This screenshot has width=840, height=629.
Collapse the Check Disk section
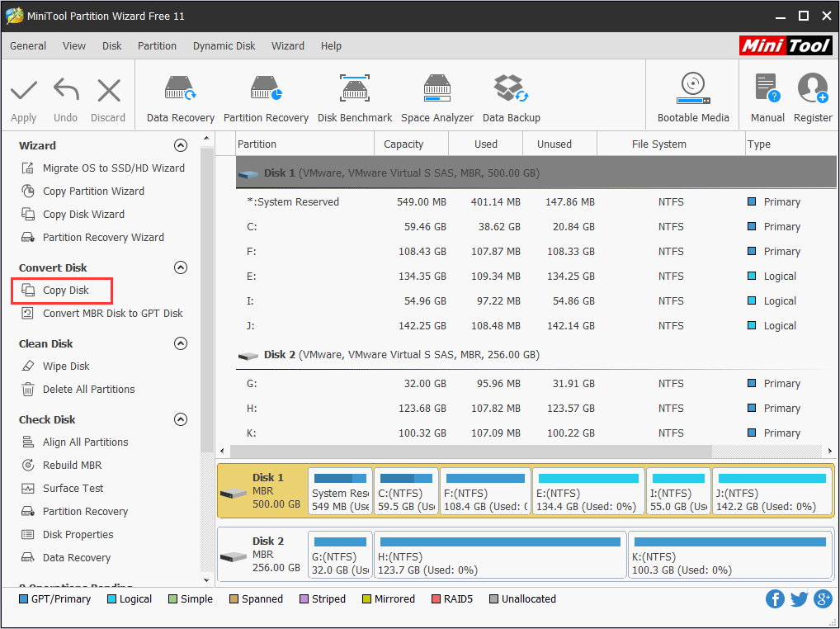pos(181,419)
